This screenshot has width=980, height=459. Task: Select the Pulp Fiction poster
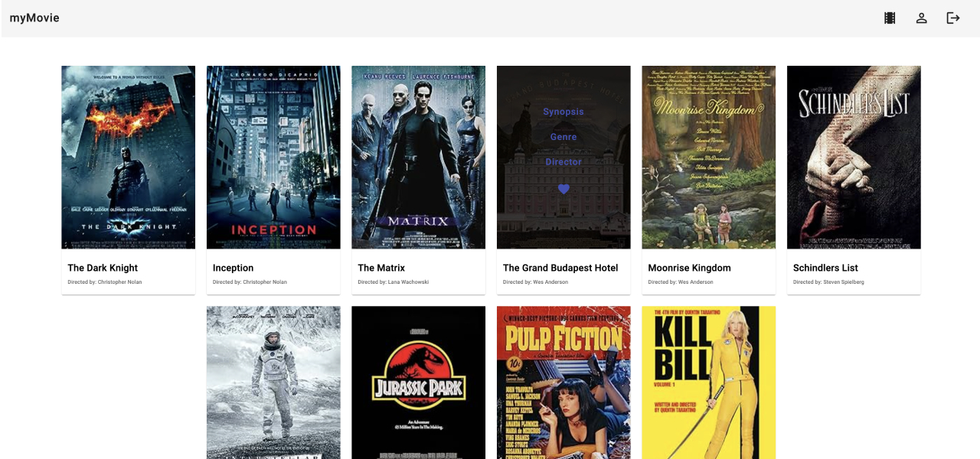click(563, 382)
